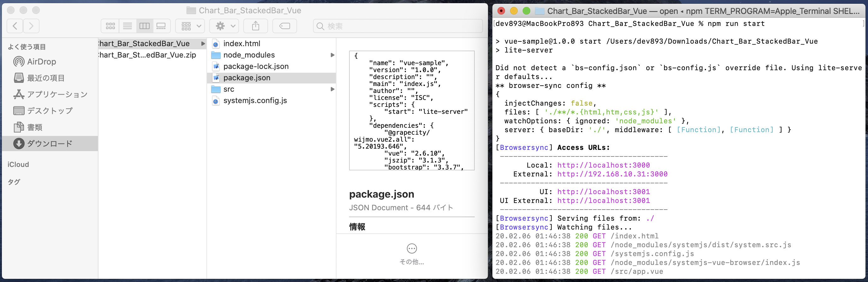Select the Chart_Bar_StackedBar_Vue folder row

pyautogui.click(x=152, y=44)
